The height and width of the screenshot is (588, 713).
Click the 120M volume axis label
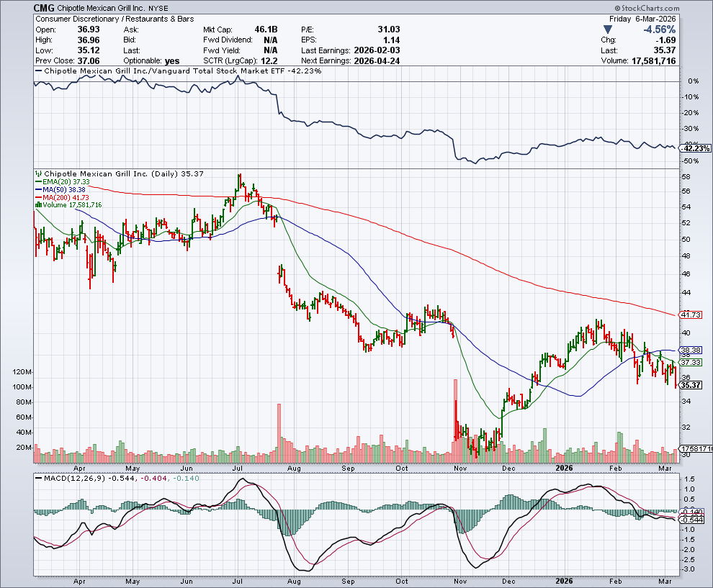click(x=22, y=371)
